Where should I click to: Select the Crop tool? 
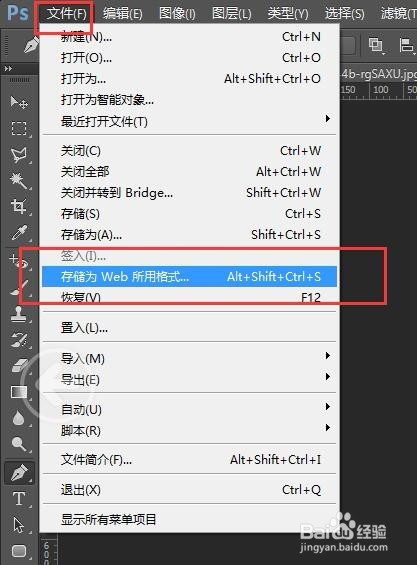(x=19, y=206)
